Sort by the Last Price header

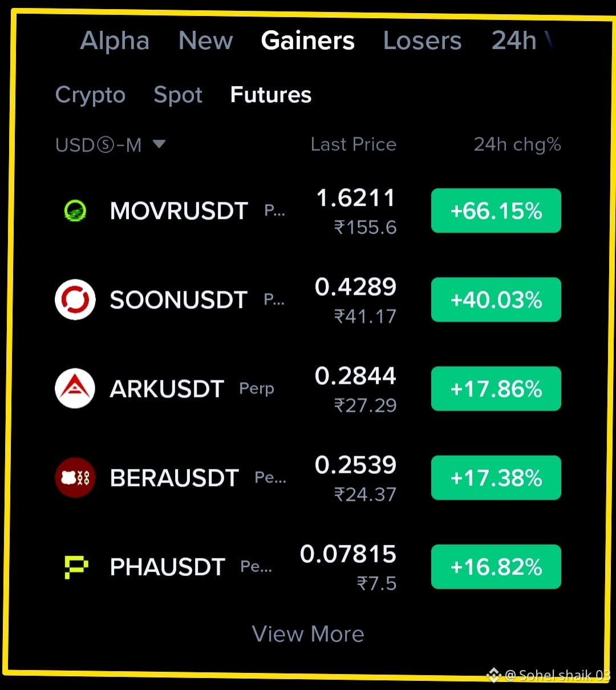pyautogui.click(x=354, y=144)
